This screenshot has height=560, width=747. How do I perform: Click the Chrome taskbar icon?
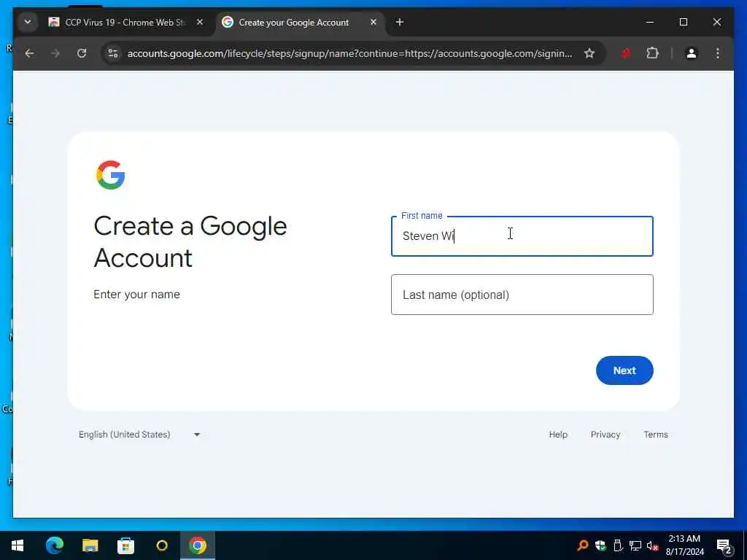click(x=198, y=545)
